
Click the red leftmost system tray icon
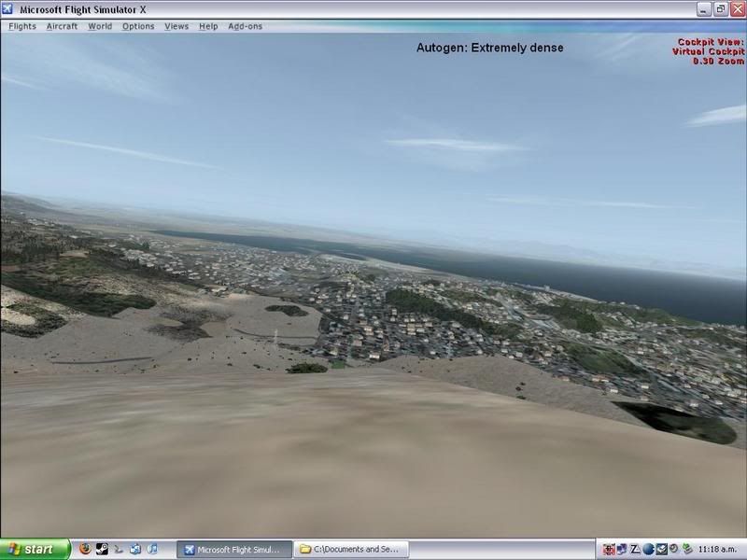tap(609, 550)
